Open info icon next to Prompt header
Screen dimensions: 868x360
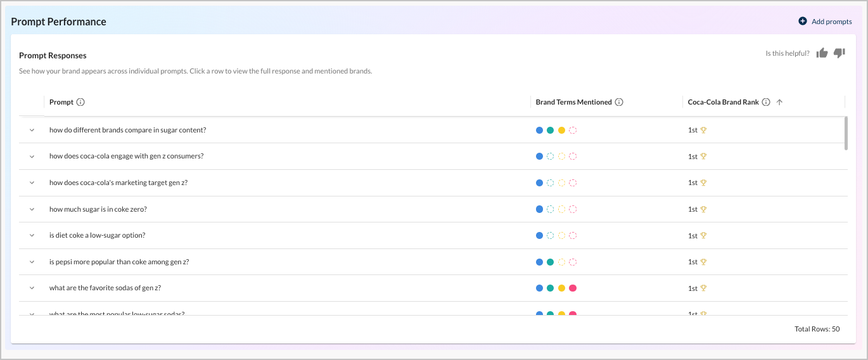(x=80, y=102)
